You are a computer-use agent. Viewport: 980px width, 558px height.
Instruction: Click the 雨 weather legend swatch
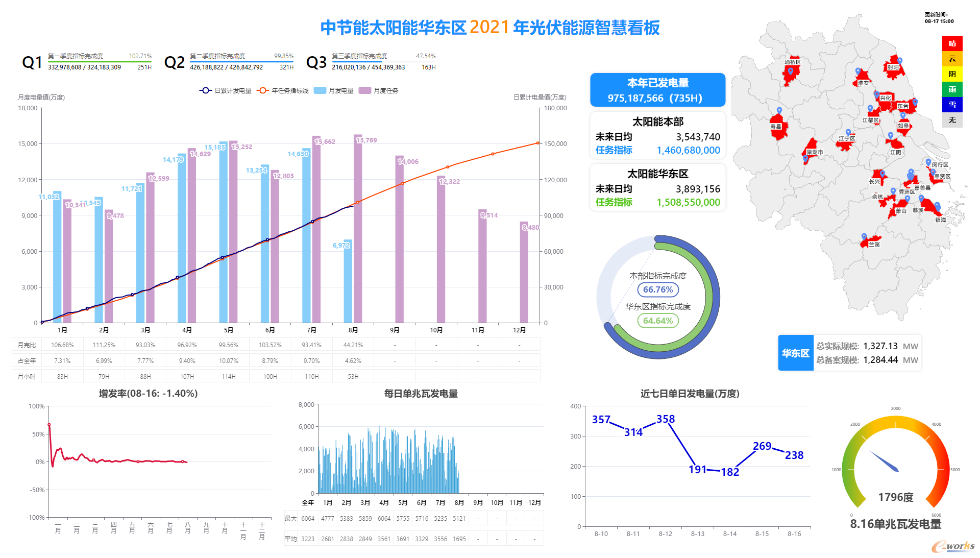coord(952,89)
